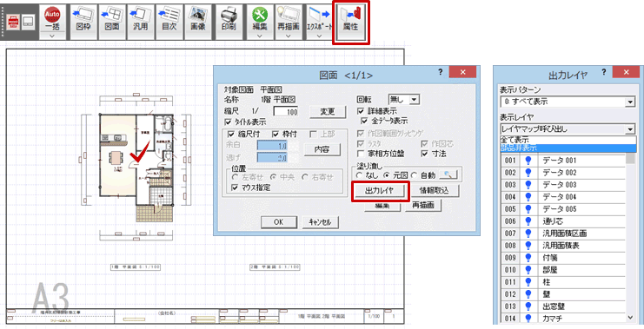Screen dimensions: 644x329
Task: Open the 図面 drawing placement tool
Action: (x=112, y=19)
